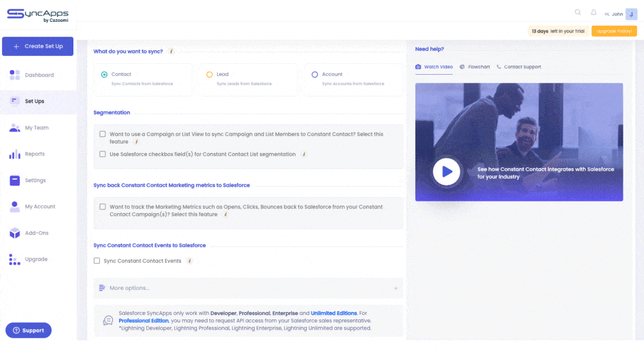Click info icon next to Sync Constant Contact Events
Image resolution: width=644 pixels, height=349 pixels.
(189, 261)
